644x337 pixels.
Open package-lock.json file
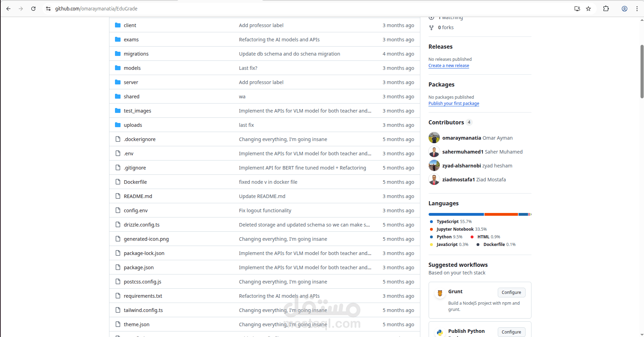(144, 253)
